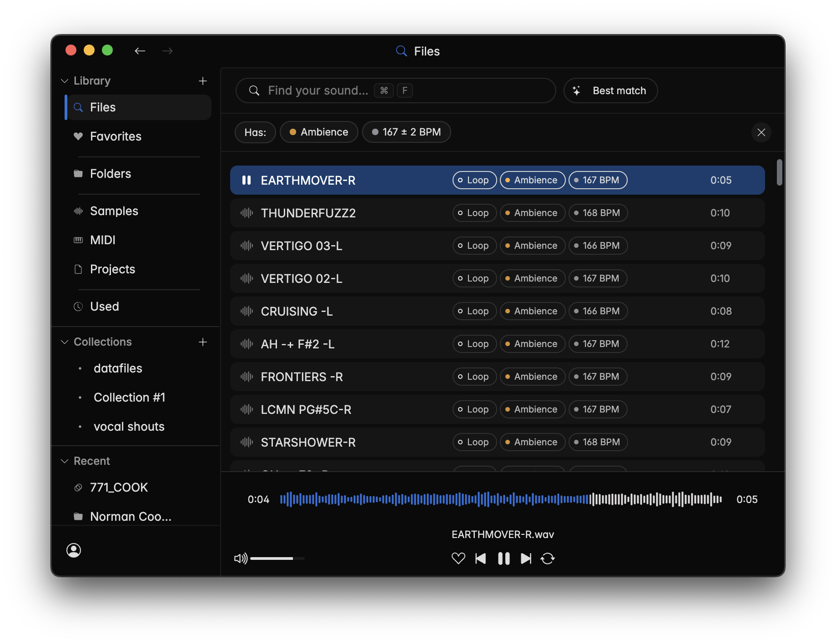Open the user account profile icon
Screen dimensions: 836x644
click(x=74, y=550)
